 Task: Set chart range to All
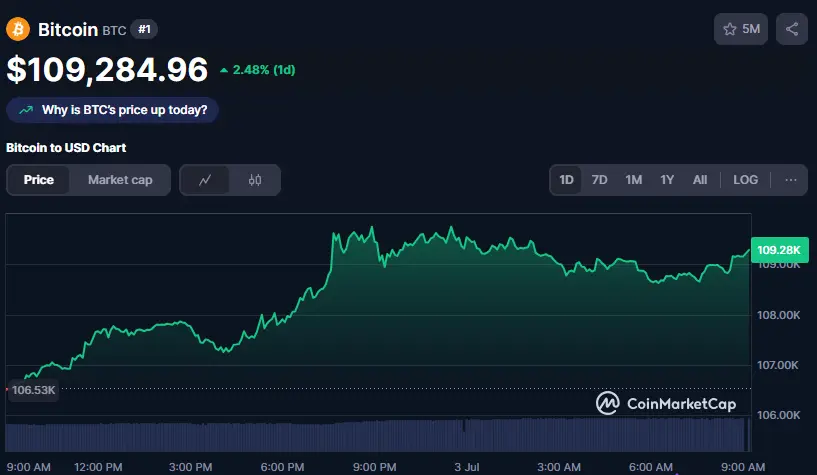700,180
